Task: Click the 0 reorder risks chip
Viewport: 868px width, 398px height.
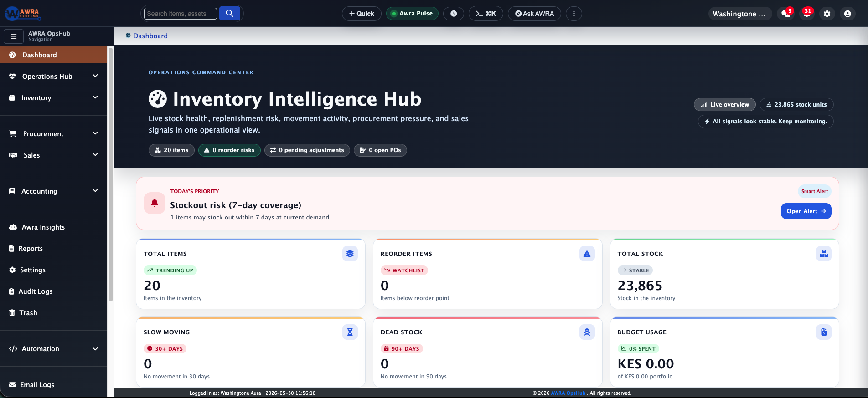Action: point(229,150)
